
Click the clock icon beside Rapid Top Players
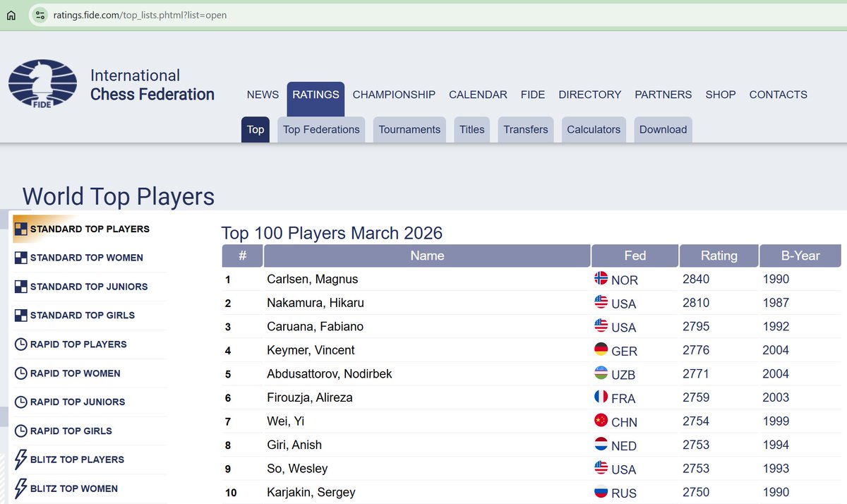pyautogui.click(x=21, y=344)
